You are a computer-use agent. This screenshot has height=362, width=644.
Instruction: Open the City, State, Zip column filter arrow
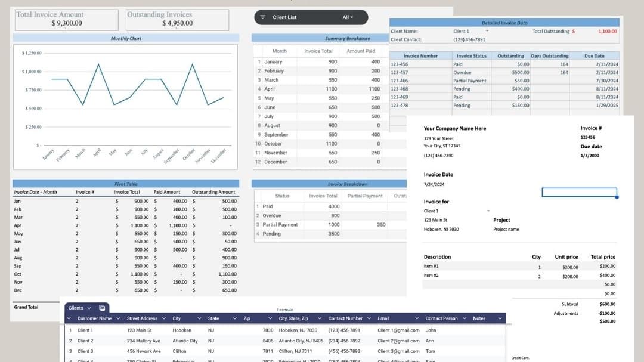(319, 318)
